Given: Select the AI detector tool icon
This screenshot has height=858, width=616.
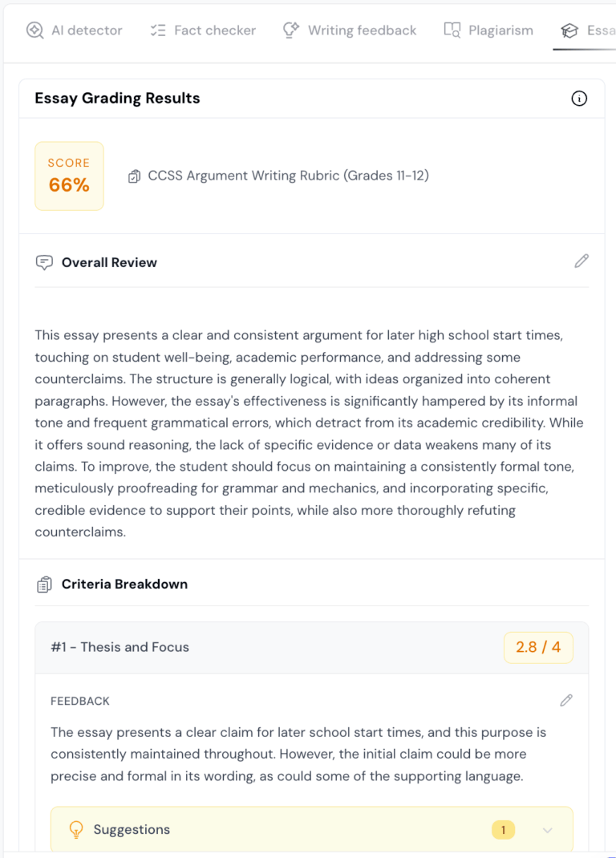Looking at the screenshot, I should tap(34, 30).
